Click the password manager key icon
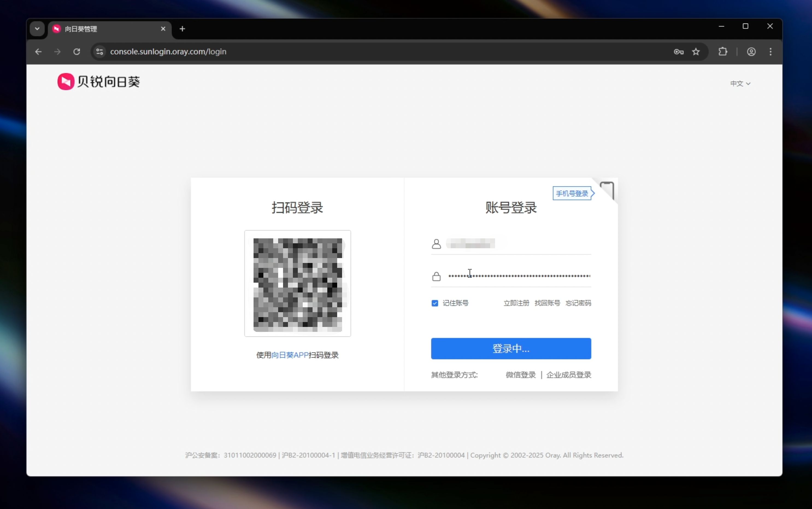This screenshot has width=812, height=509. [x=678, y=51]
